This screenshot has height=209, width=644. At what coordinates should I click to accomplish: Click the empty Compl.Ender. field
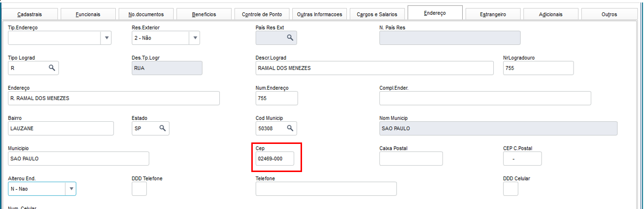485,98
